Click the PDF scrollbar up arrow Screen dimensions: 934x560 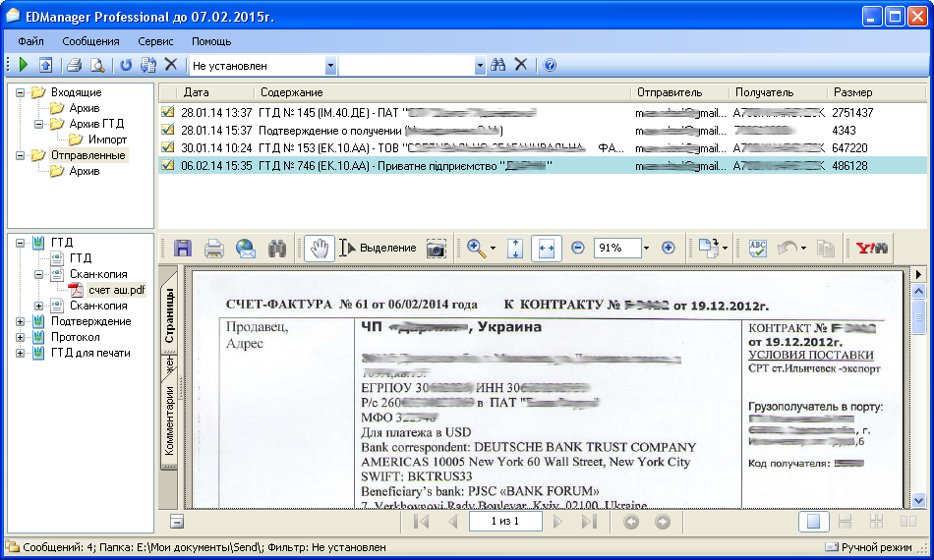tap(918, 292)
